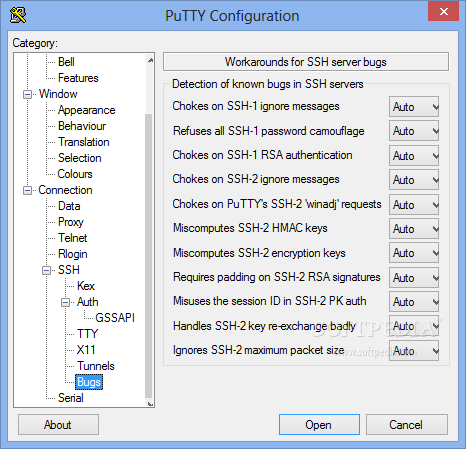This screenshot has width=466, height=449.
Task: Open dropdown for Ignores SSH-2 maximum packet size
Action: [414, 351]
